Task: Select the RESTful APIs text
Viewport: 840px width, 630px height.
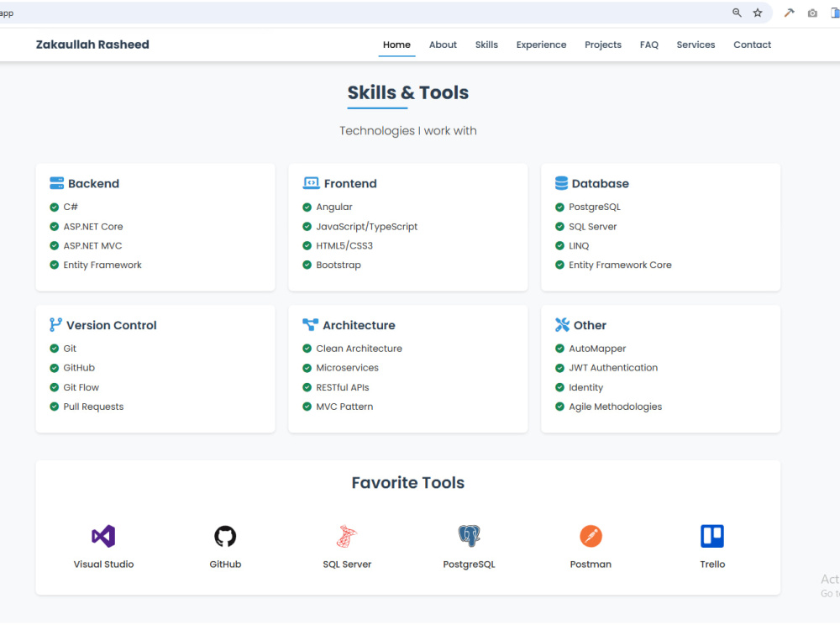Action: coord(343,387)
